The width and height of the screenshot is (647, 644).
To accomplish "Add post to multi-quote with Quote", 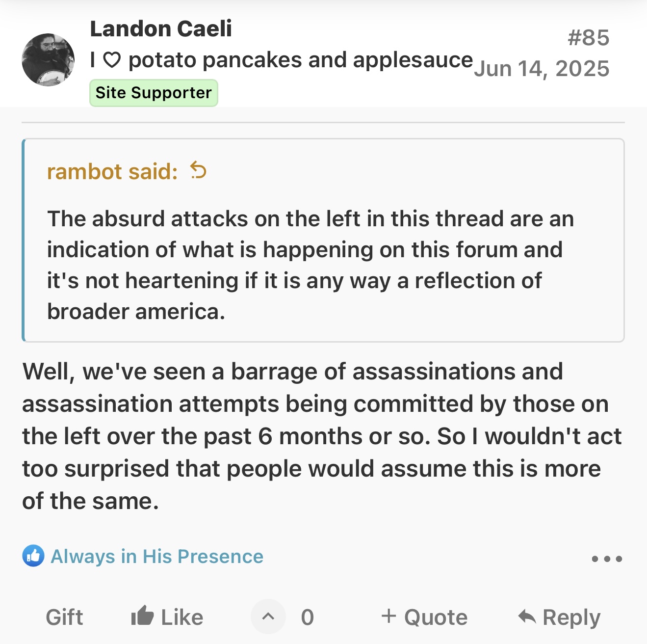I will click(436, 617).
